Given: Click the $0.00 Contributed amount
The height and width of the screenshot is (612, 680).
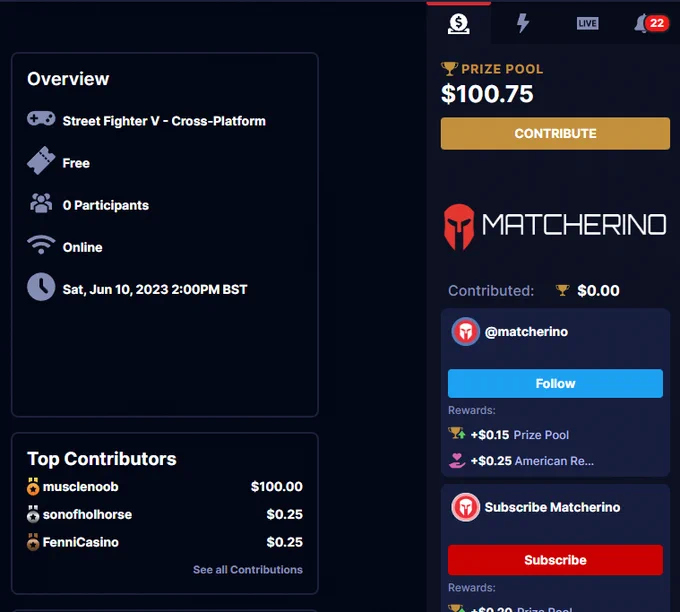Looking at the screenshot, I should pyautogui.click(x=598, y=291).
